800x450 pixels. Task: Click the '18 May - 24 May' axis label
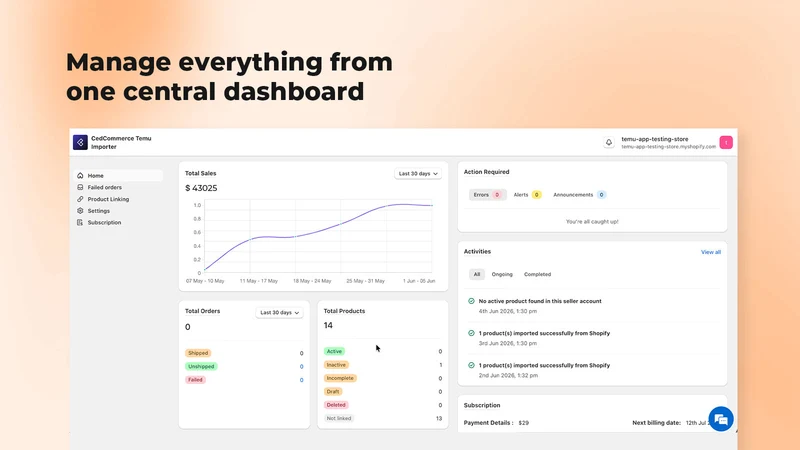[x=312, y=281]
